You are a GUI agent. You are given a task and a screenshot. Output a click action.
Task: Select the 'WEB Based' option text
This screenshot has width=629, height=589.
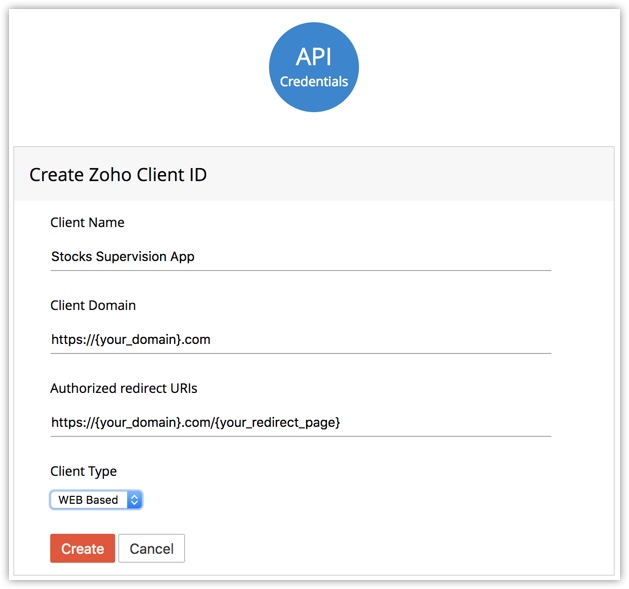[88, 500]
